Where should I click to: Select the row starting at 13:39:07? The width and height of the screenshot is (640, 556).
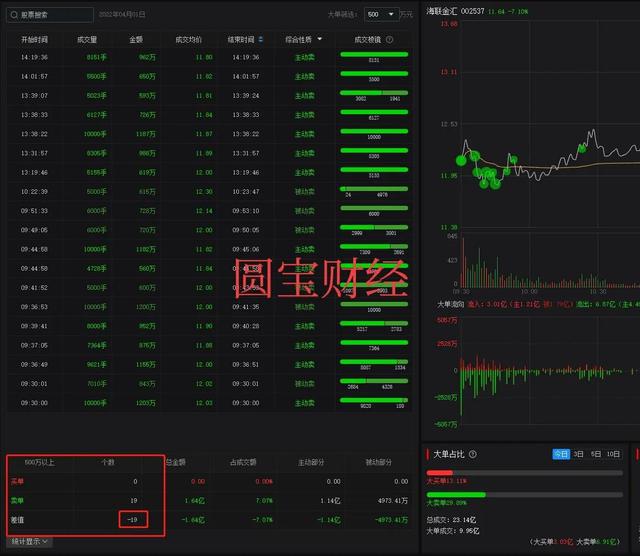click(209, 96)
